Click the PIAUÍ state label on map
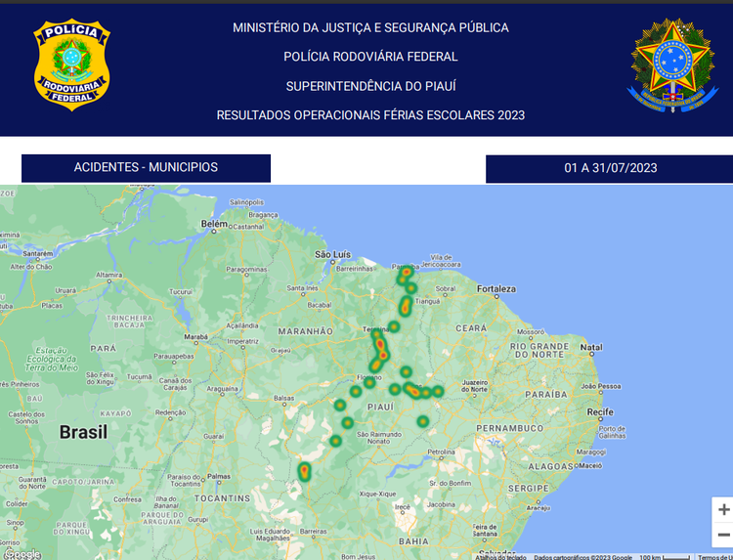The width and height of the screenshot is (733, 560). (380, 408)
